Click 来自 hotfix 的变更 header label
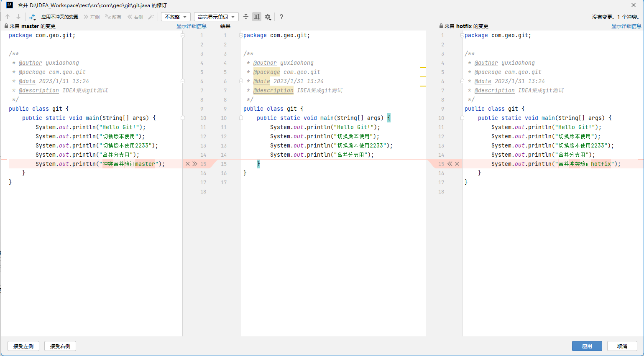The width and height of the screenshot is (644, 356). (466, 26)
